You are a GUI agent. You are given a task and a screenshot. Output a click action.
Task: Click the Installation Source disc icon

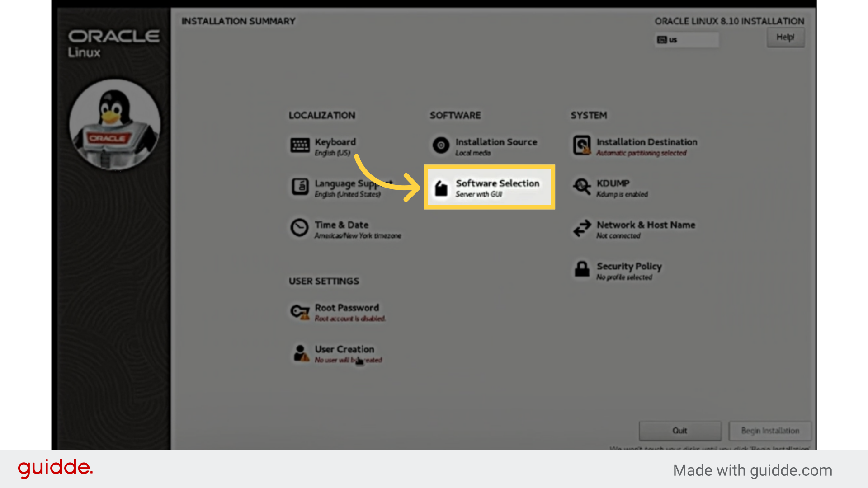(441, 145)
